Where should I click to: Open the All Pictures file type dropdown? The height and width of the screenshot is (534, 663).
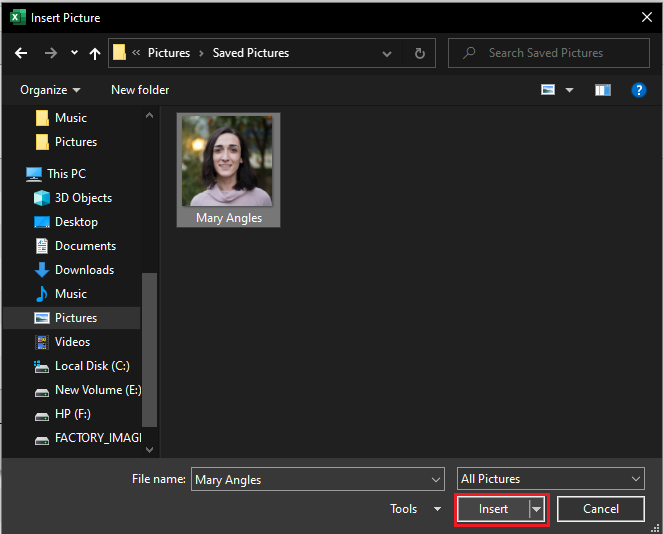tap(551, 479)
